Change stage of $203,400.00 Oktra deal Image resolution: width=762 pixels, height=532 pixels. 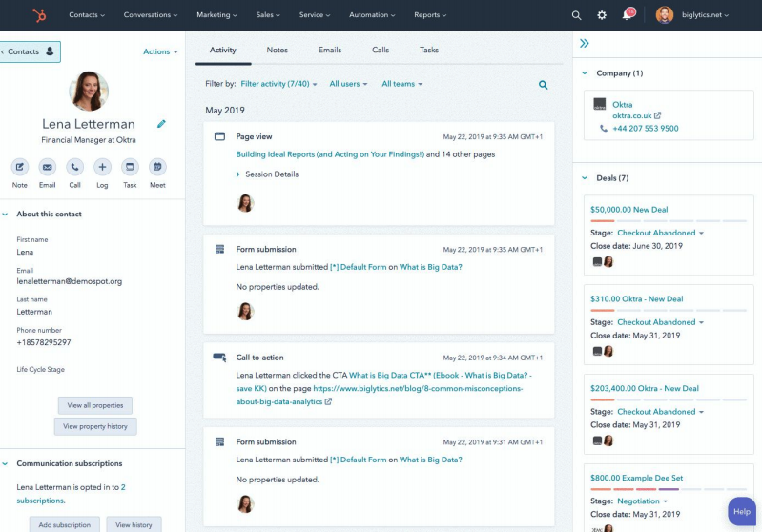(x=661, y=412)
